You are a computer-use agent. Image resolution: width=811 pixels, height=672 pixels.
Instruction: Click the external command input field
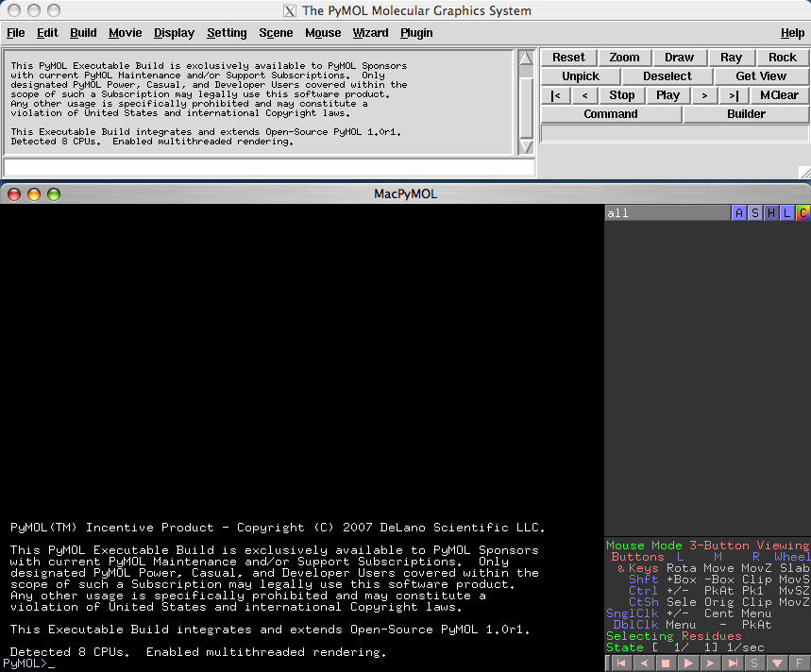point(269,167)
